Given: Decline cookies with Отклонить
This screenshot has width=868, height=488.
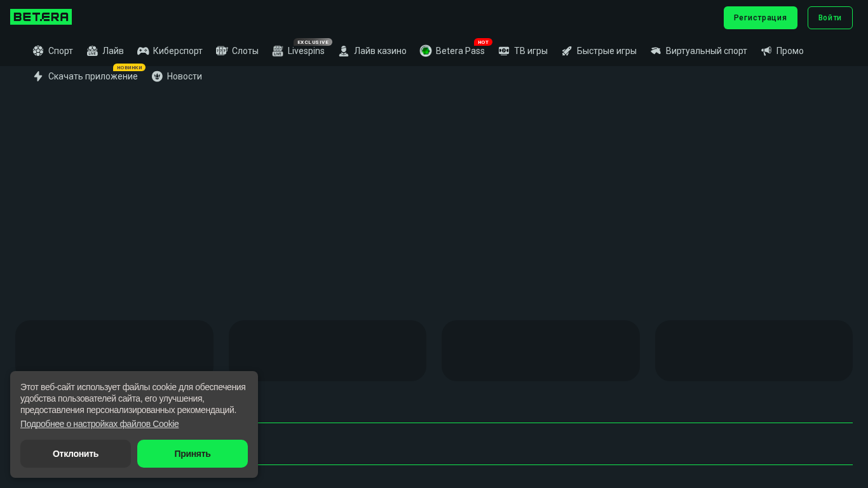Looking at the screenshot, I should 76,454.
